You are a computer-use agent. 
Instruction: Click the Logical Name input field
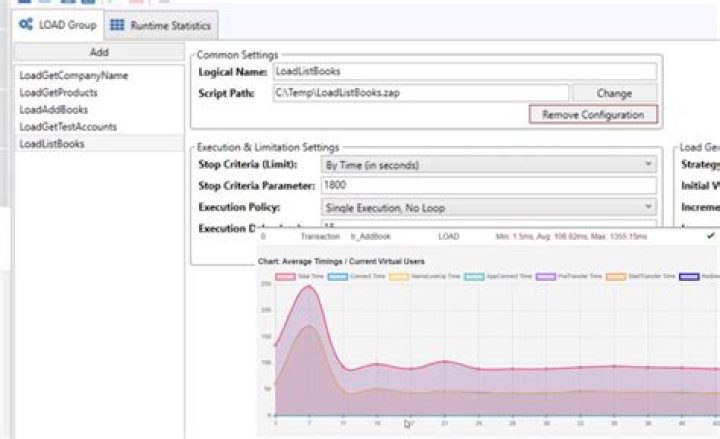(x=465, y=71)
